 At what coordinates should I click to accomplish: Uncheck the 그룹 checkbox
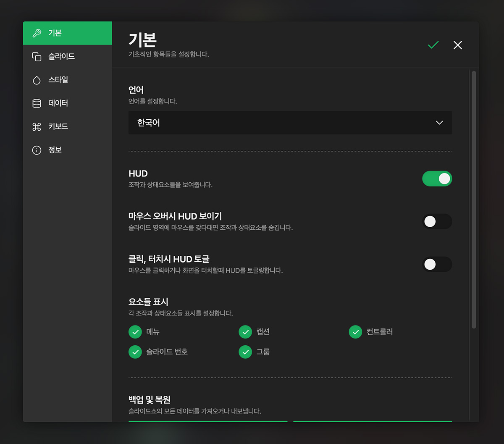[245, 352]
